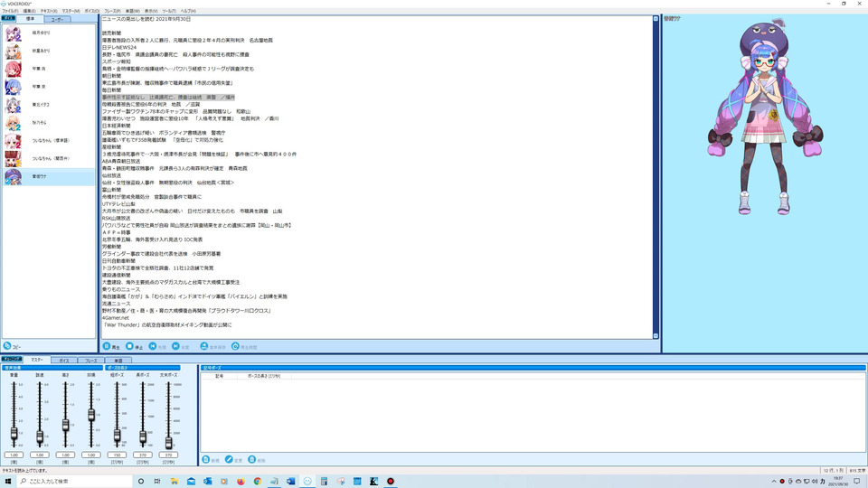Click text editor scrollbar down arrow
Viewport: 868px width, 488px height.
coord(656,336)
